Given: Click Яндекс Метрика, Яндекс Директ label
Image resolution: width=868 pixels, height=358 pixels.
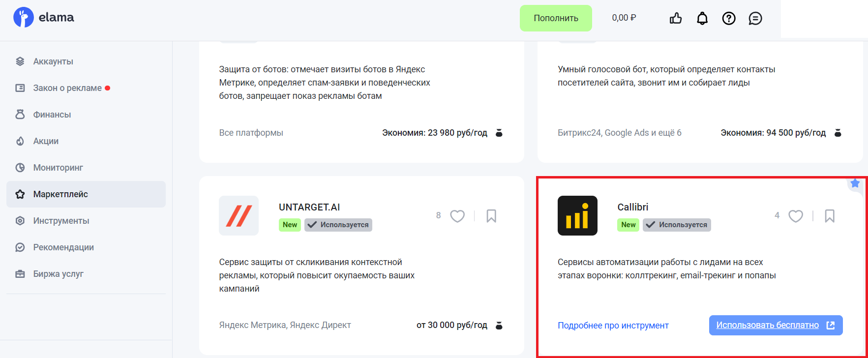Looking at the screenshot, I should (285, 325).
